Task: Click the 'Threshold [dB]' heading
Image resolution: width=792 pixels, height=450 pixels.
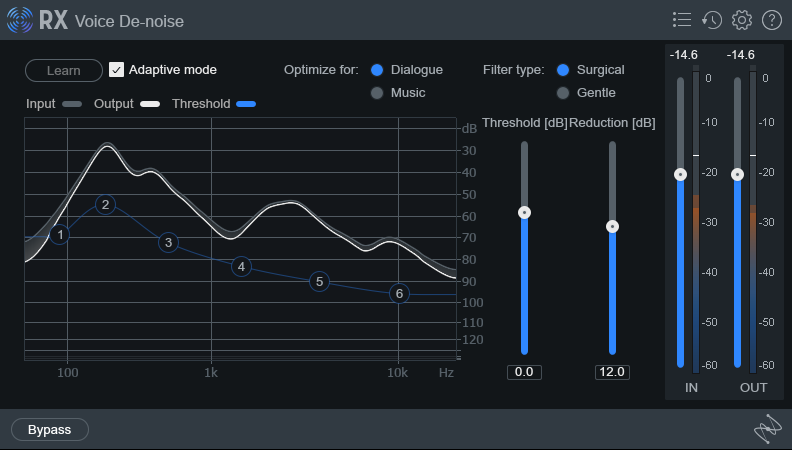Action: [x=525, y=123]
